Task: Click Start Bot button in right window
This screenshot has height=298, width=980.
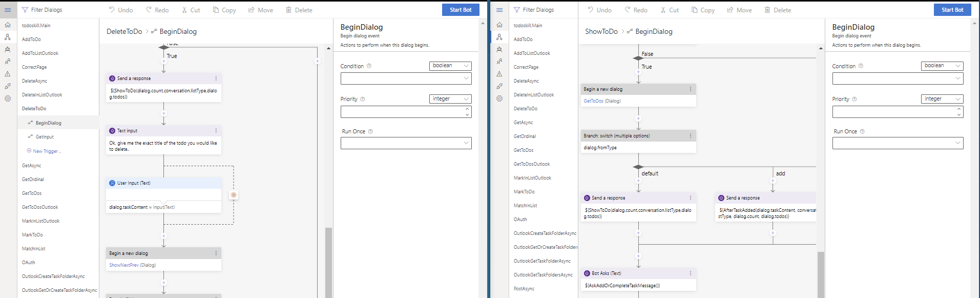Action: tap(952, 10)
